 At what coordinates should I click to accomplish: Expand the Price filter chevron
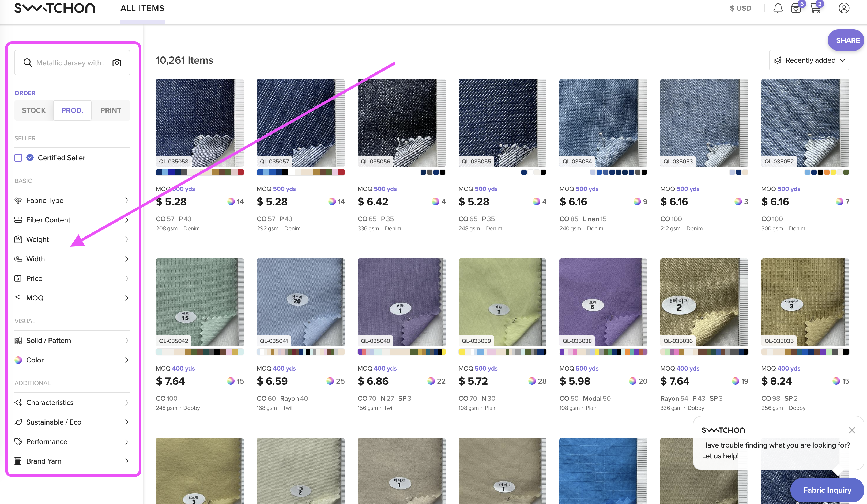(x=127, y=278)
